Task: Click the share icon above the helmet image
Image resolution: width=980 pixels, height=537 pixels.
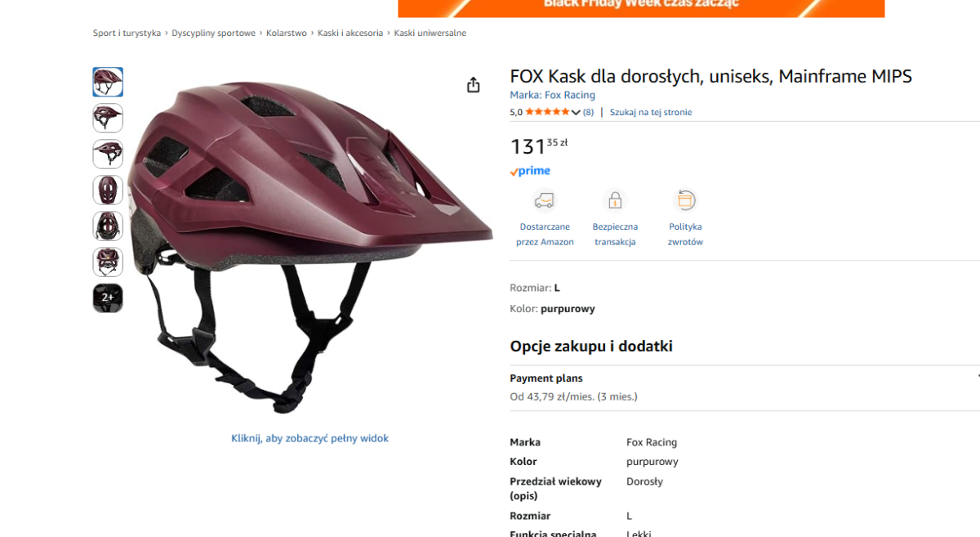Action: tap(473, 85)
